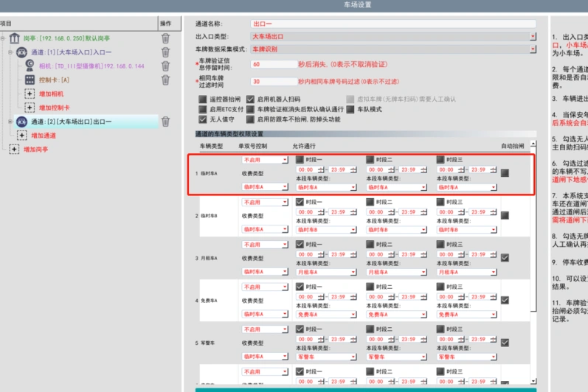The height and width of the screenshot is (392, 588).
Task: Toggle 自动抬闸 checkbox for 临时车A
Action: [x=505, y=173]
